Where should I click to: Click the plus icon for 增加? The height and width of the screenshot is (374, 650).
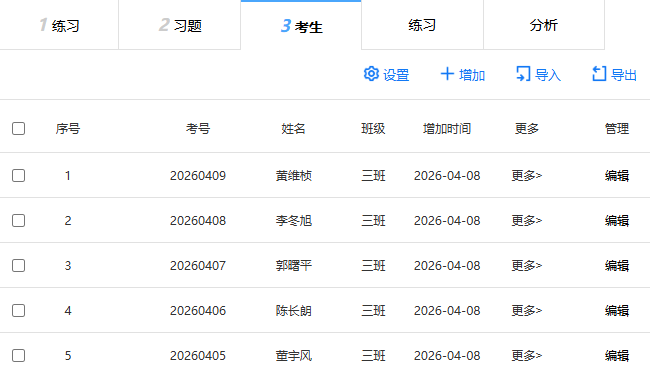[447, 74]
